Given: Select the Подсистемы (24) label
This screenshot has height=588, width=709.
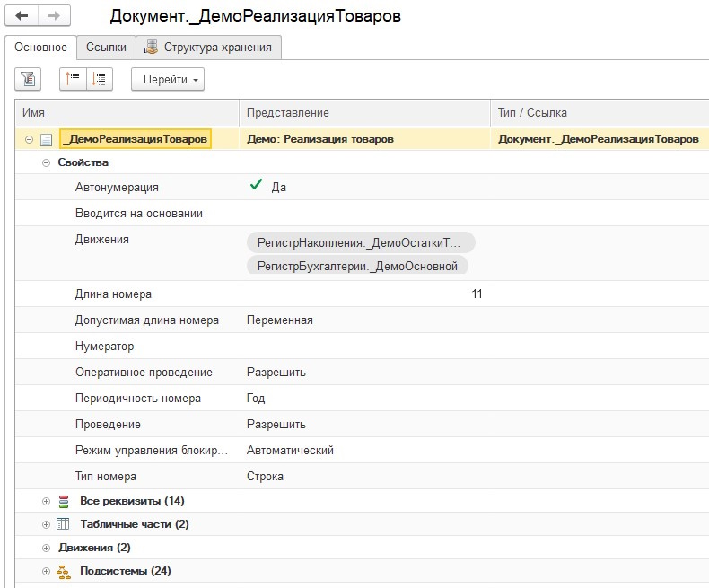Looking at the screenshot, I should click(126, 571).
